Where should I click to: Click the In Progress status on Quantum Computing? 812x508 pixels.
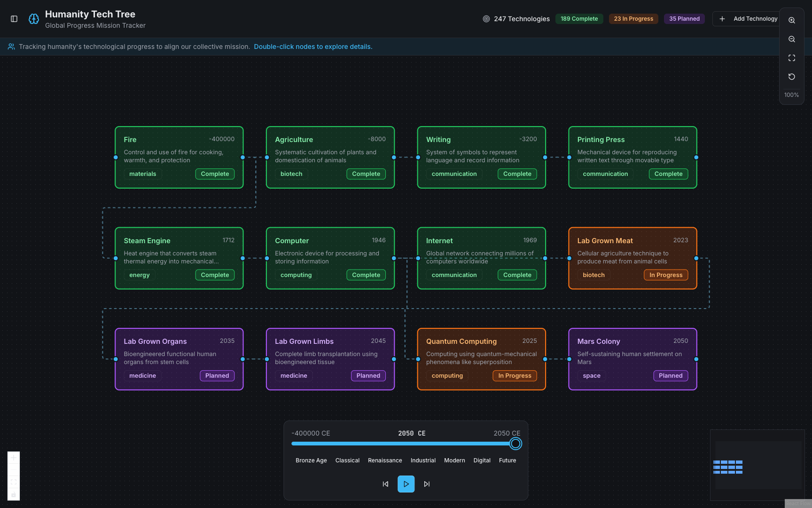point(515,376)
